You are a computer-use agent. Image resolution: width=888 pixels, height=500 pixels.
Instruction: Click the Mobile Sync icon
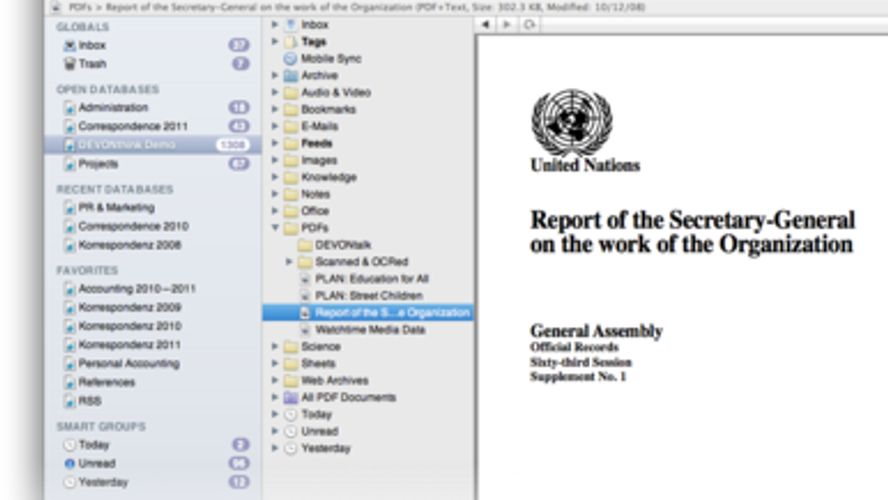291,59
